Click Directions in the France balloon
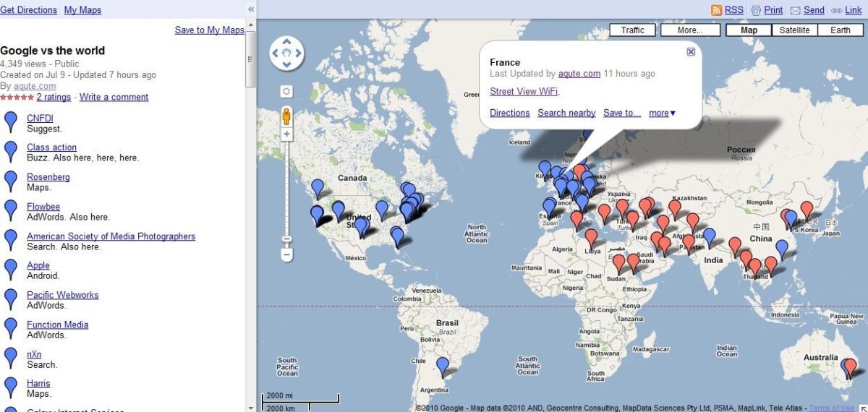Viewport: 868px width, 412px height. pos(510,113)
